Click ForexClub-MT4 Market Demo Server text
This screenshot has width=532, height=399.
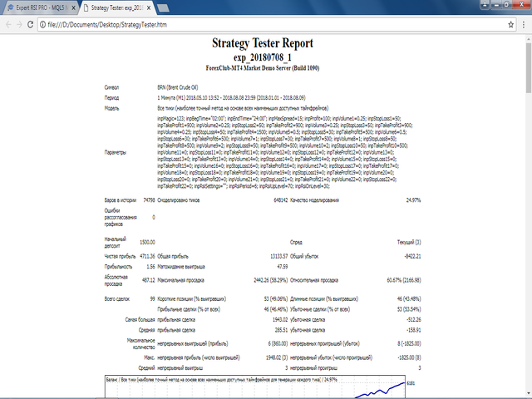click(x=263, y=68)
